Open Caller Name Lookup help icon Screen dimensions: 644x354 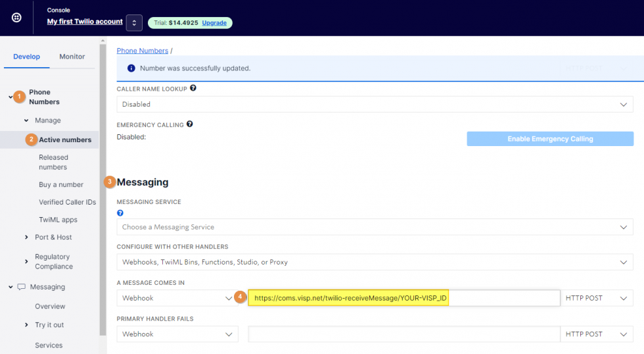pyautogui.click(x=193, y=88)
